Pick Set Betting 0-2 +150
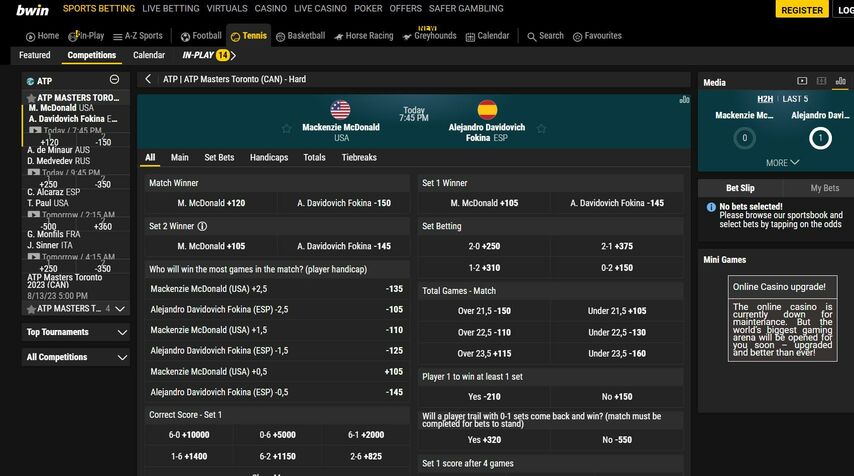The width and height of the screenshot is (854, 476). click(617, 268)
